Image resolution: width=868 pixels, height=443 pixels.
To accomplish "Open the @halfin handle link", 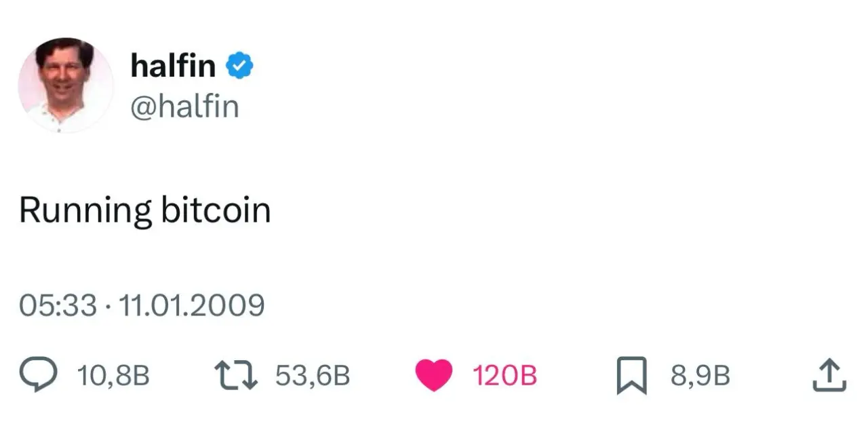I will pyautogui.click(x=184, y=105).
